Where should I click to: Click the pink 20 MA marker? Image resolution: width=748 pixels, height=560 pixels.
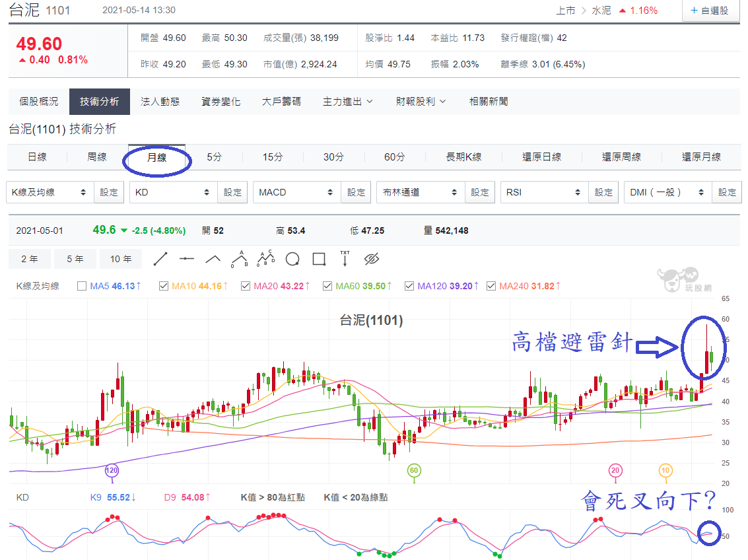(x=615, y=470)
